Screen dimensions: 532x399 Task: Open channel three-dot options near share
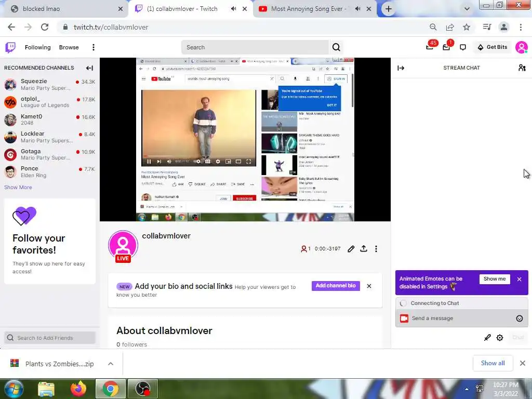(376, 249)
